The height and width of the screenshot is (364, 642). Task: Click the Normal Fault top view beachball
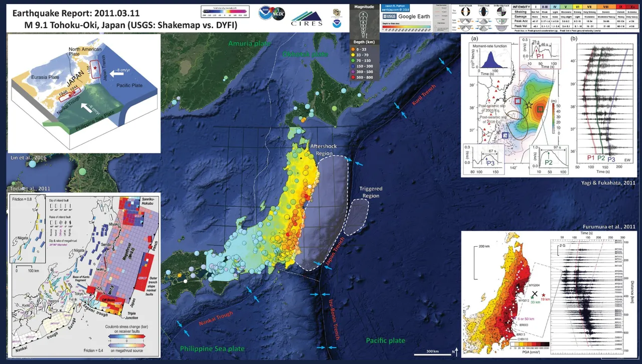click(465, 12)
